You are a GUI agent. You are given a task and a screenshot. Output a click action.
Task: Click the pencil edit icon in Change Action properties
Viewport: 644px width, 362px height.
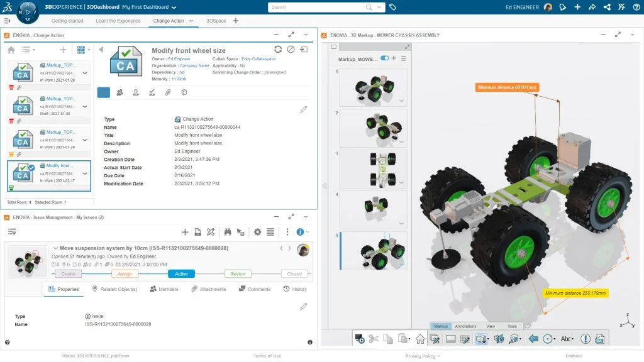pyautogui.click(x=304, y=109)
